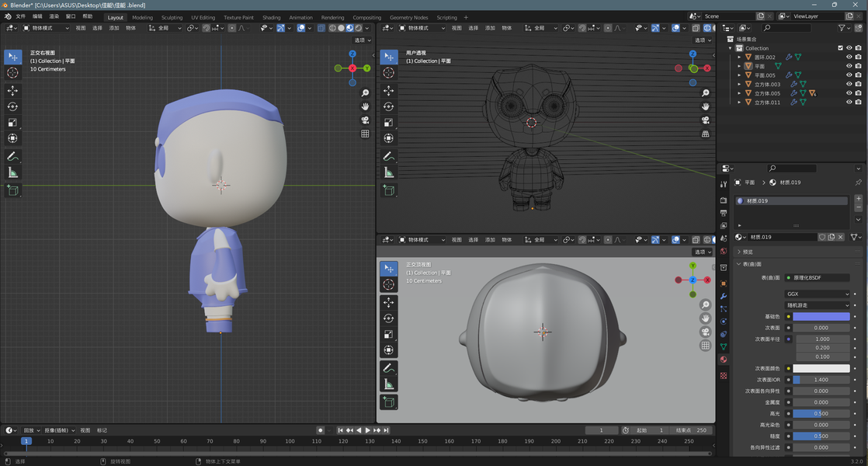
Task: Click the 高光 0.500 slider
Action: click(x=821, y=413)
